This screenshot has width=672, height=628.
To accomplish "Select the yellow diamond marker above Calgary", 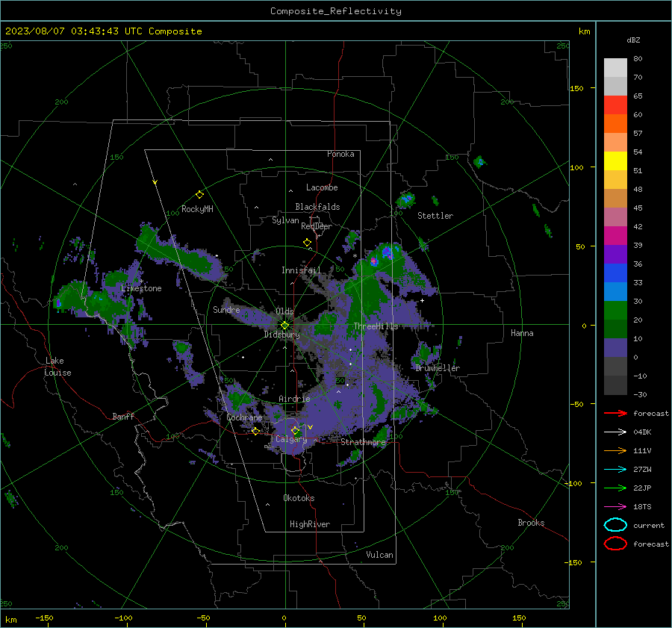I will 295,430.
